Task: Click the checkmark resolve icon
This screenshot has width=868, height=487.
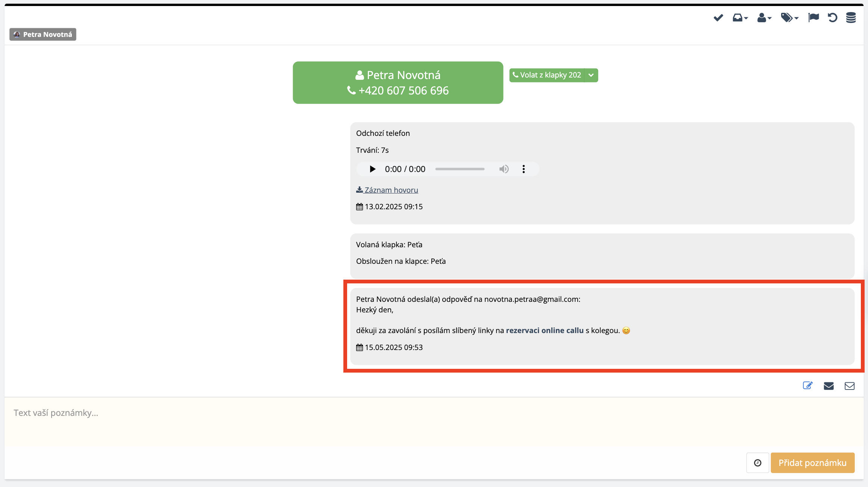Action: pyautogui.click(x=718, y=18)
